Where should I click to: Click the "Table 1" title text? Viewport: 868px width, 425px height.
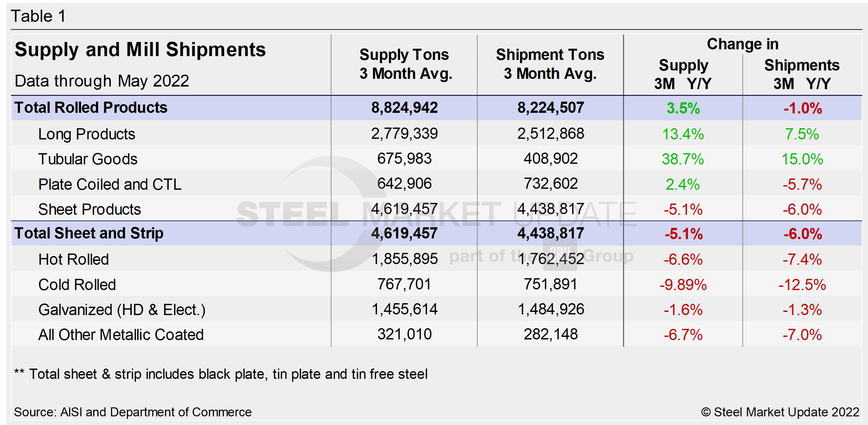38,16
